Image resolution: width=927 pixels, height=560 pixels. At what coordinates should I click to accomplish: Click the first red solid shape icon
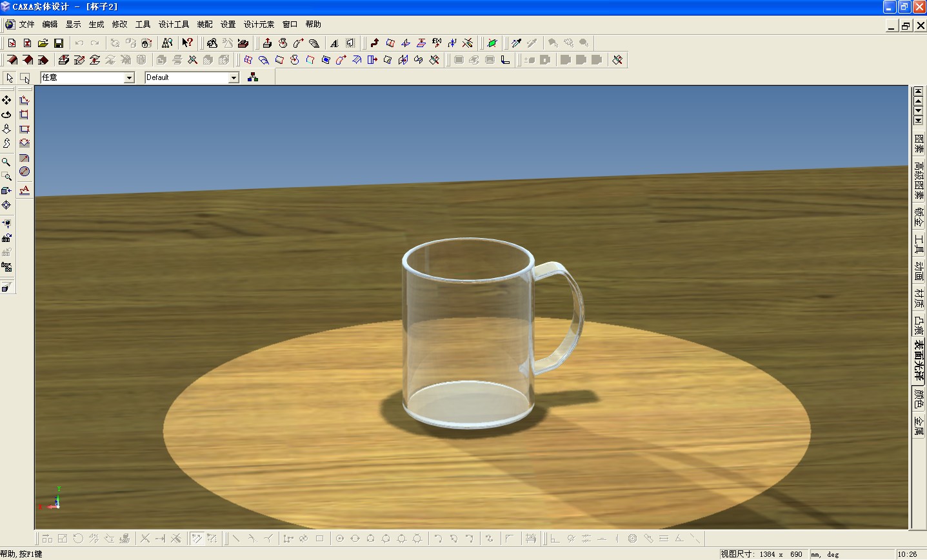(x=12, y=60)
